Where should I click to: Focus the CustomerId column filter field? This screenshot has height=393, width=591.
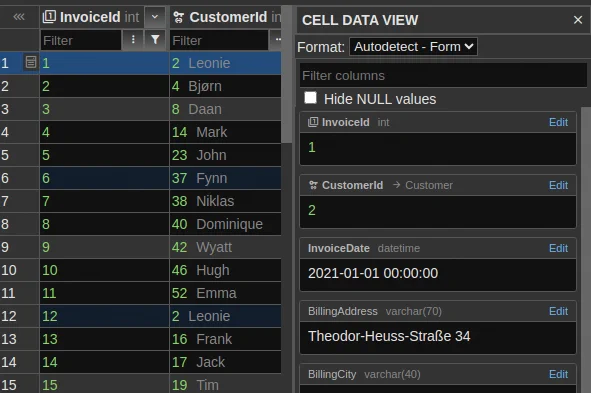tap(219, 40)
